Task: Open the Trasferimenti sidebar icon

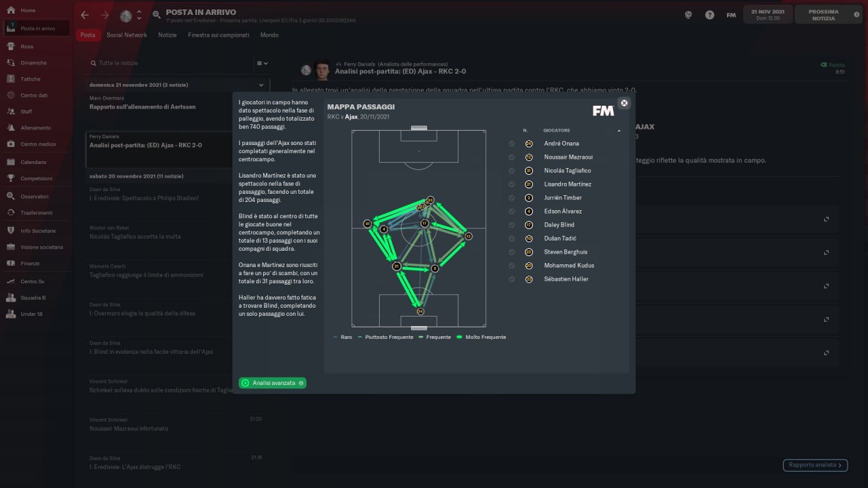Action: [x=11, y=212]
